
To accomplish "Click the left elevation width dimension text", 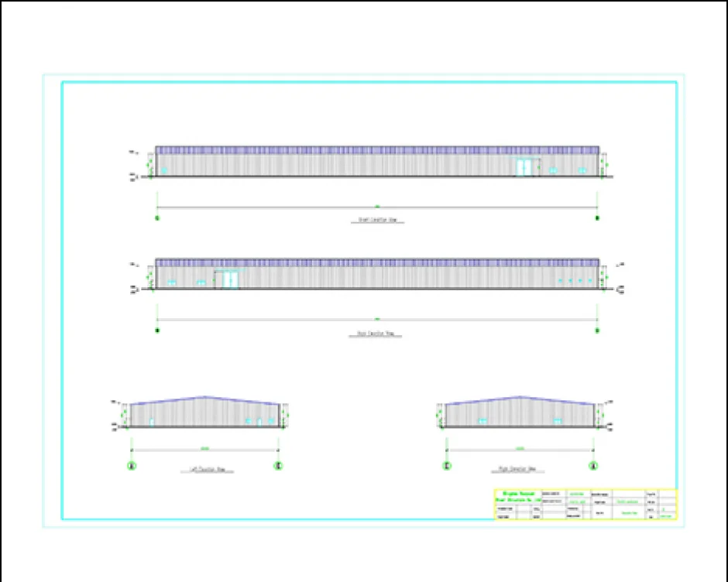I will click(x=205, y=449).
